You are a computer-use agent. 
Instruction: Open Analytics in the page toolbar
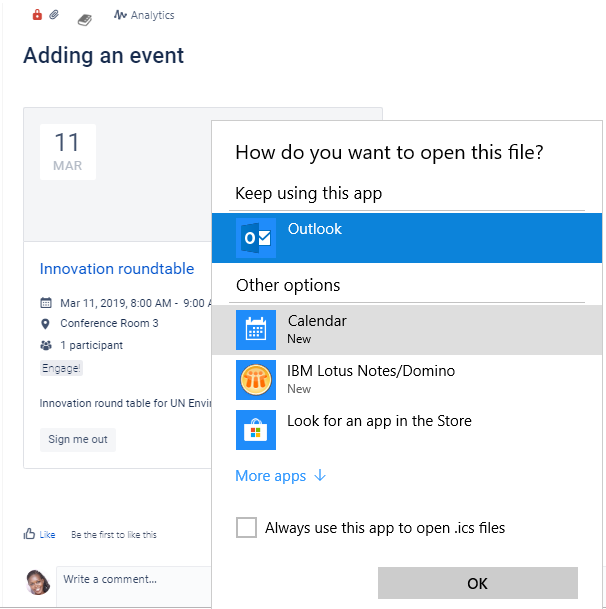point(144,15)
